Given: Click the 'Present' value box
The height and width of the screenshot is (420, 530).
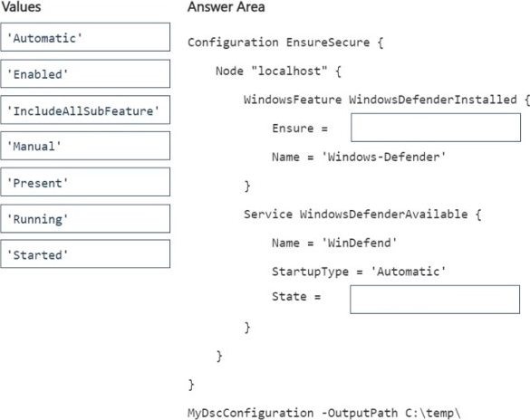Looking at the screenshot, I should 85,182.
